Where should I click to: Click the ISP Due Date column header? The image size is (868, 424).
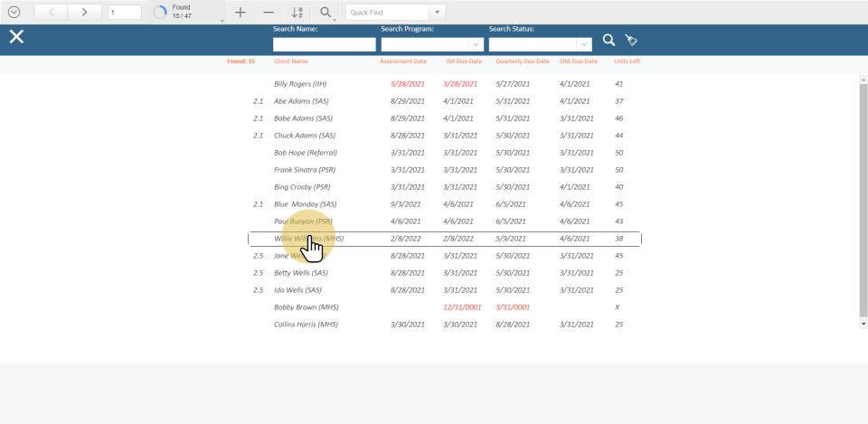(464, 61)
